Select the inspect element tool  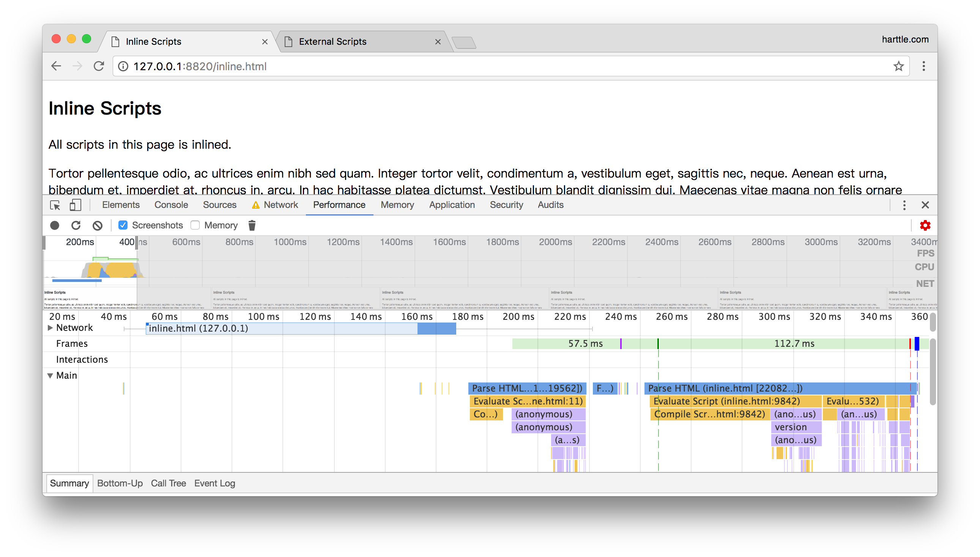[55, 205]
